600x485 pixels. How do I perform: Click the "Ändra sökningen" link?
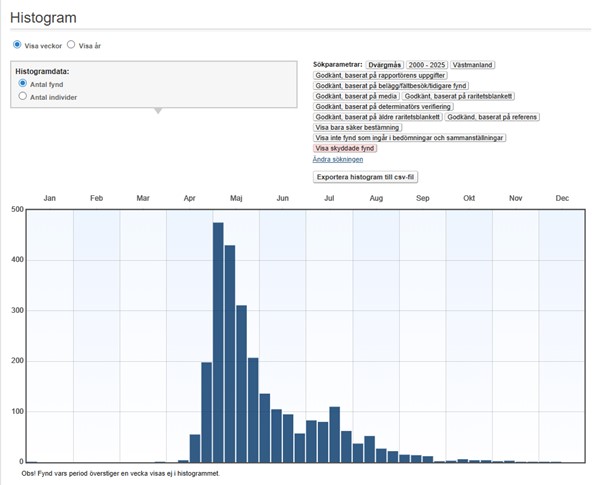click(x=337, y=159)
